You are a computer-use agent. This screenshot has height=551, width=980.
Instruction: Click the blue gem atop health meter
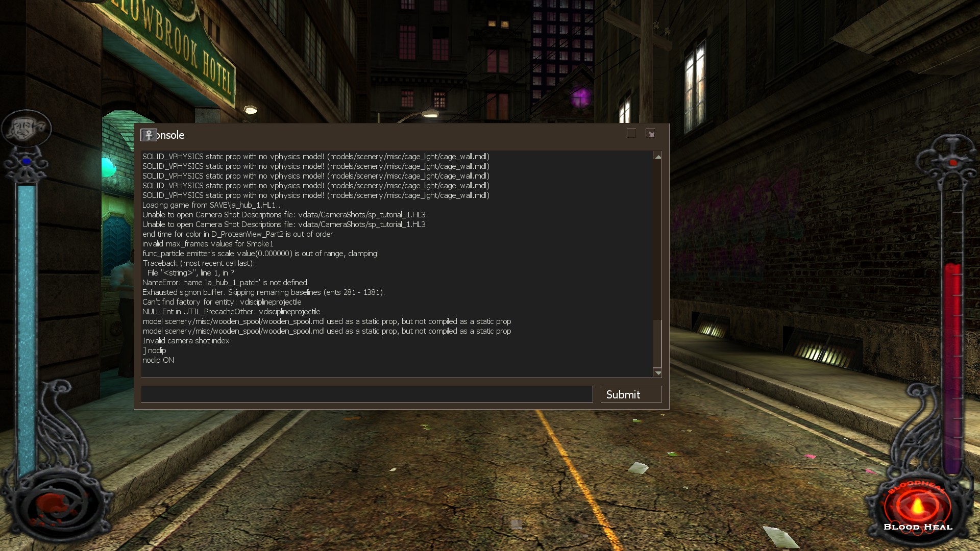27,162
